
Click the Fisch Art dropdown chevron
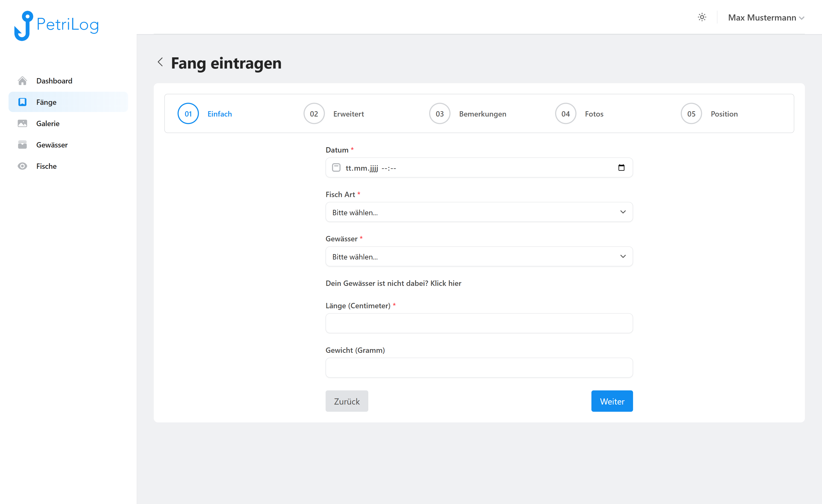(x=623, y=212)
